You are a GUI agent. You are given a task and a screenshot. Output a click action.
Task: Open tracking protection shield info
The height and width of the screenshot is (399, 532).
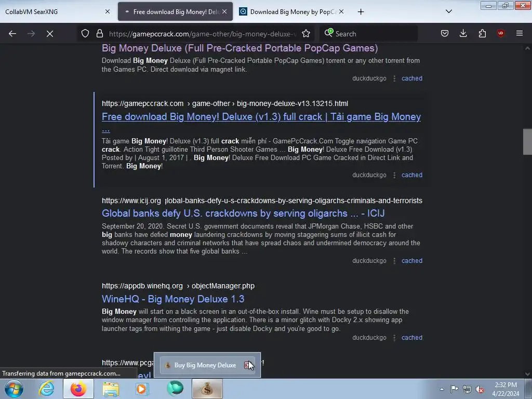(85, 33)
